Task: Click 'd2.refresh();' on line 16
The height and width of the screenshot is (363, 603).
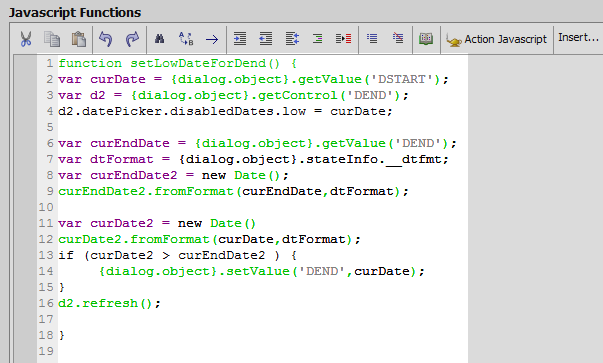Action: click(110, 303)
